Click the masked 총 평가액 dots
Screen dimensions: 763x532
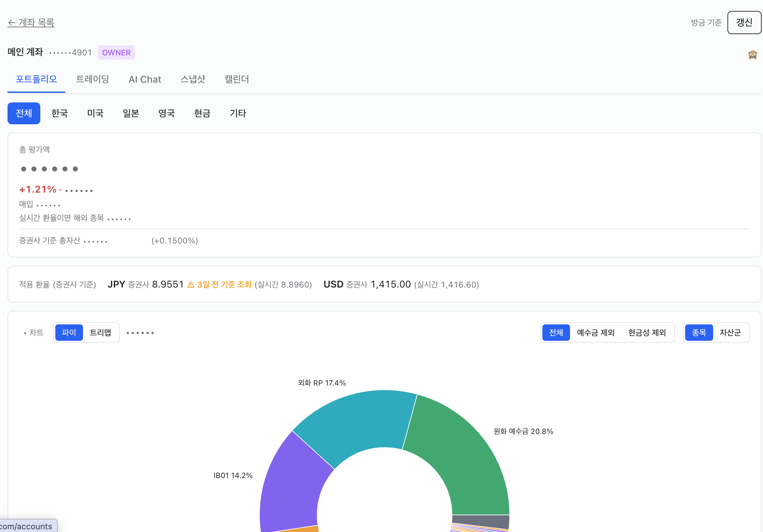(50, 169)
